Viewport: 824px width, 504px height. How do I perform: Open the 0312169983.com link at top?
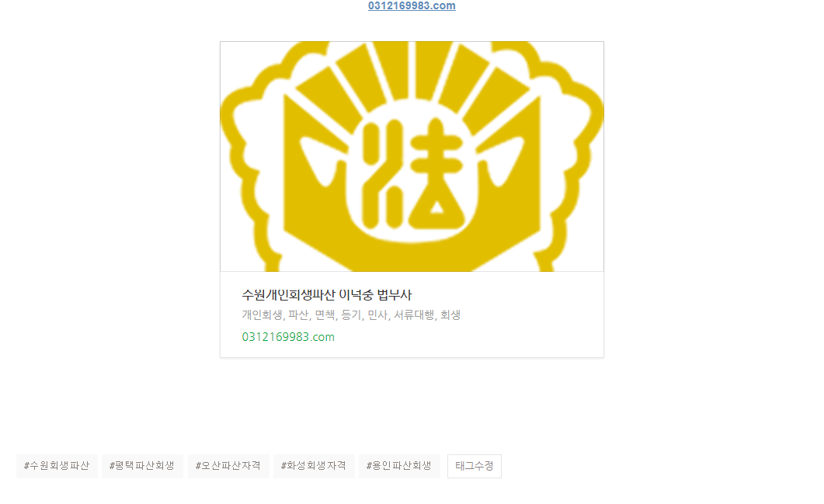(x=412, y=5)
